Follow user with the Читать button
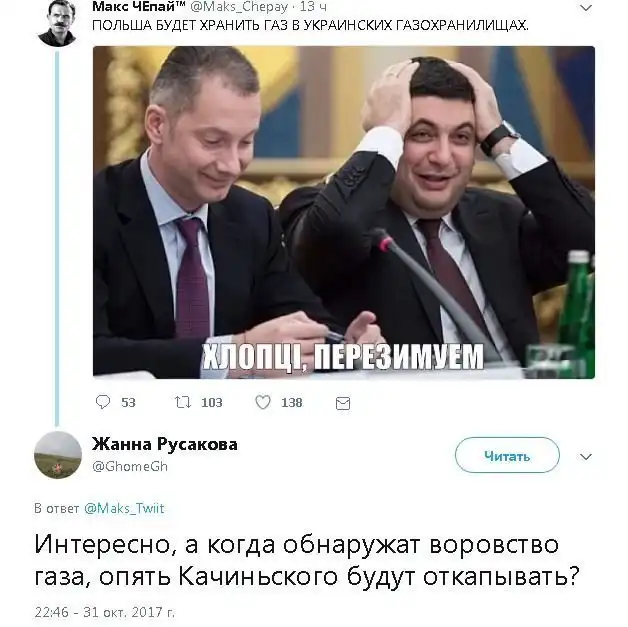This screenshot has height=627, width=628. coord(507,455)
